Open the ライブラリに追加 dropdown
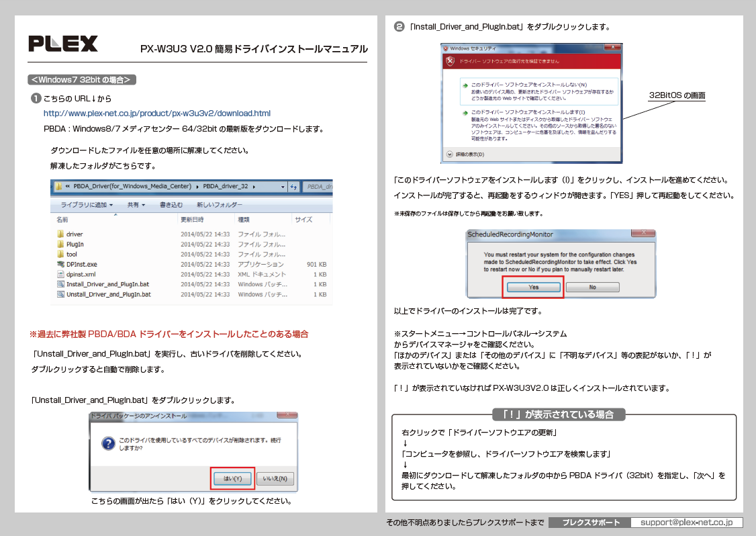 tap(87, 204)
